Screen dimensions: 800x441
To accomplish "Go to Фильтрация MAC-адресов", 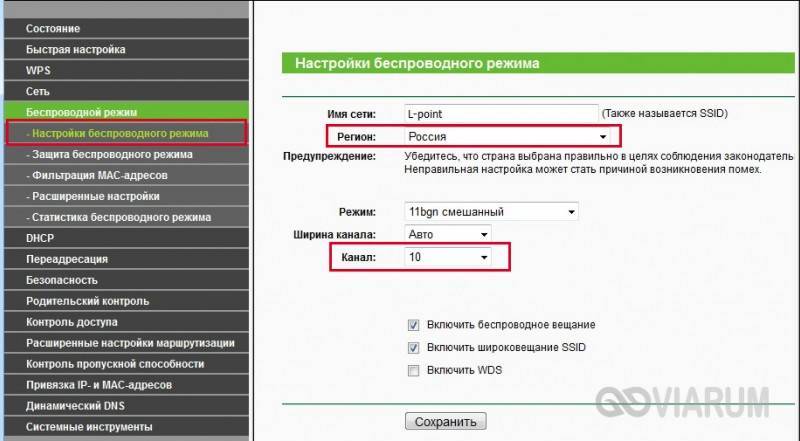I will pos(126,175).
